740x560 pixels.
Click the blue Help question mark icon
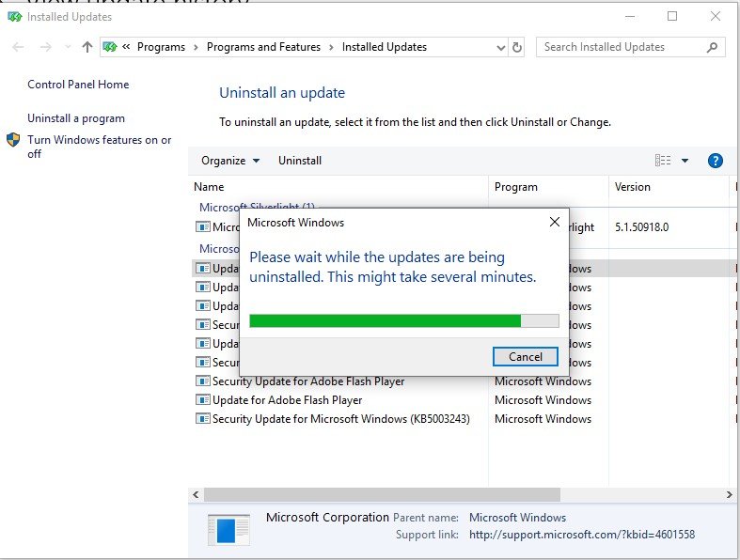pos(715,161)
